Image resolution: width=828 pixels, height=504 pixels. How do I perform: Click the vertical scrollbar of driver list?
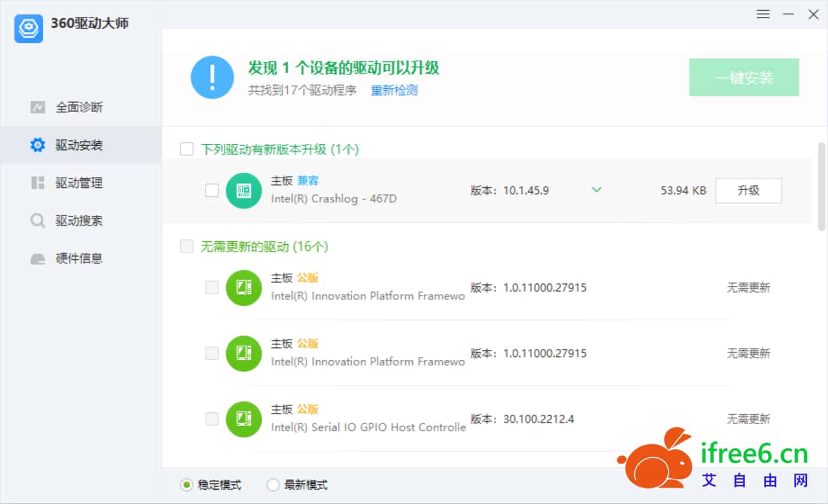(821, 186)
